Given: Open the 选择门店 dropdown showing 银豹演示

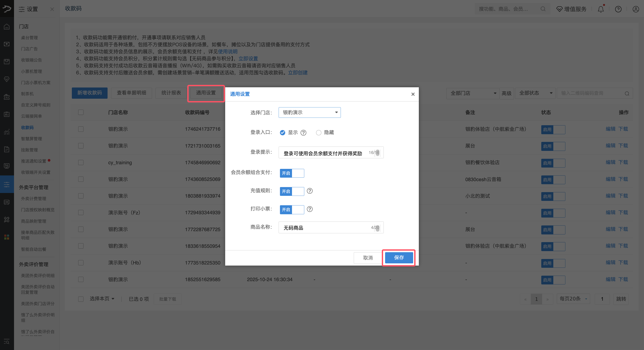Looking at the screenshot, I should click(310, 112).
